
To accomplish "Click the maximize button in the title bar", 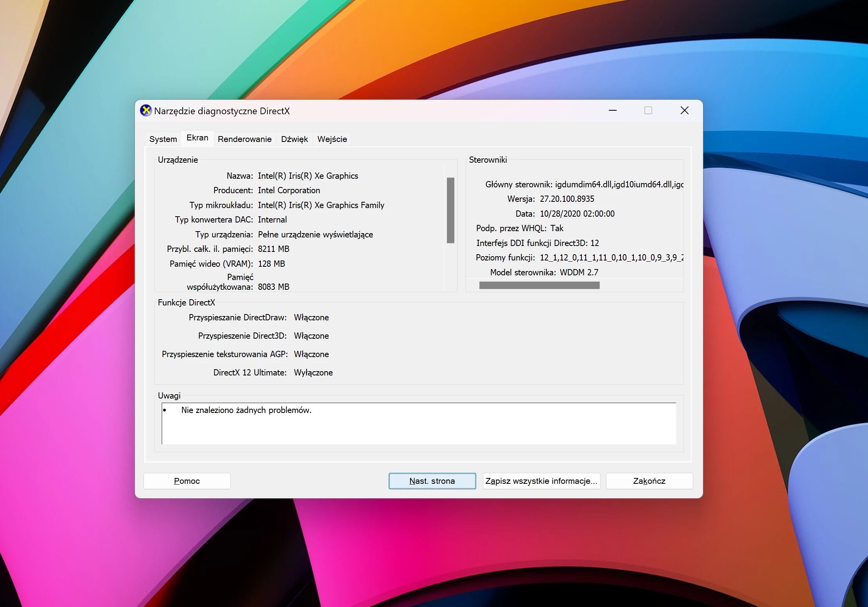I will click(648, 111).
